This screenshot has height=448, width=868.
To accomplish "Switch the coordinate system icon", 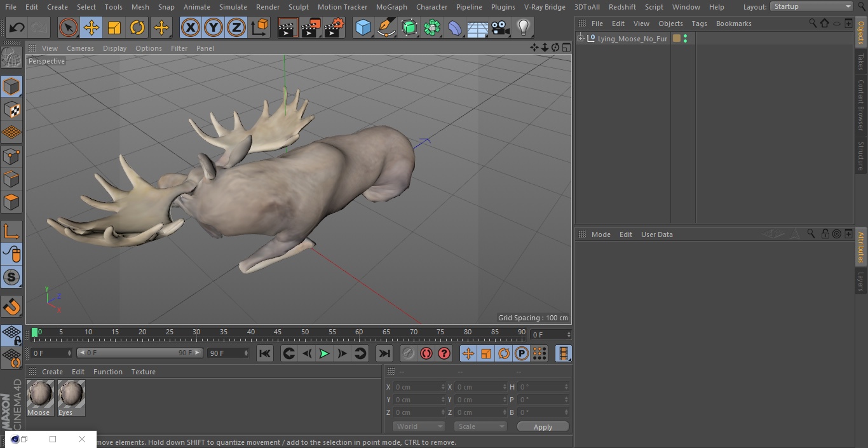I will [260, 27].
